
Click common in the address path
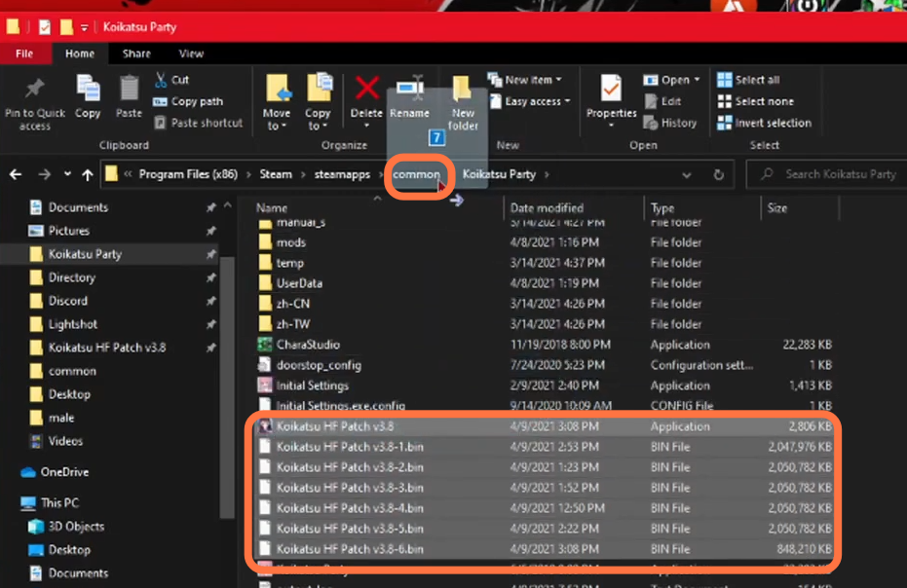pyautogui.click(x=417, y=174)
